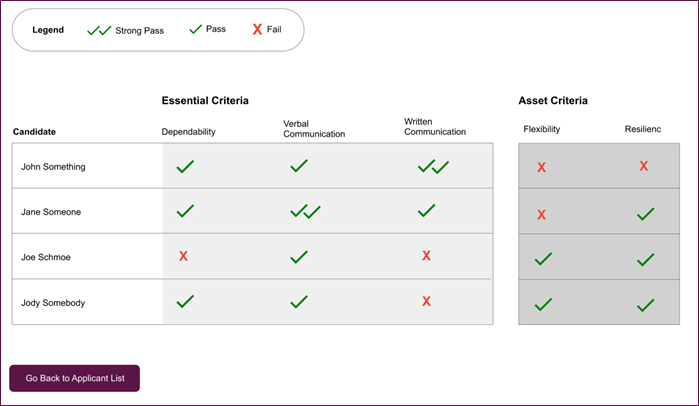699x406 pixels.
Task: Click Joe Schmoe's Written Communication fail X
Action: click(426, 255)
